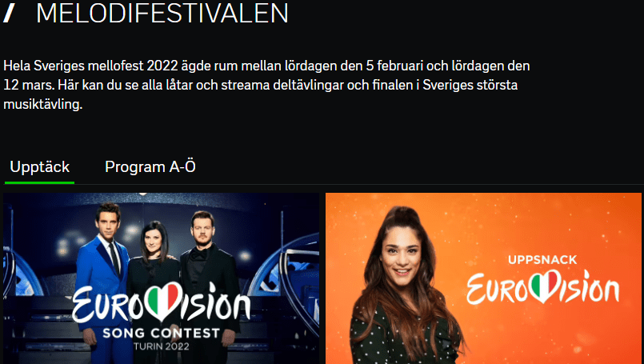
Task: Click the description paragraph about mellofest 2022
Action: tap(266, 85)
